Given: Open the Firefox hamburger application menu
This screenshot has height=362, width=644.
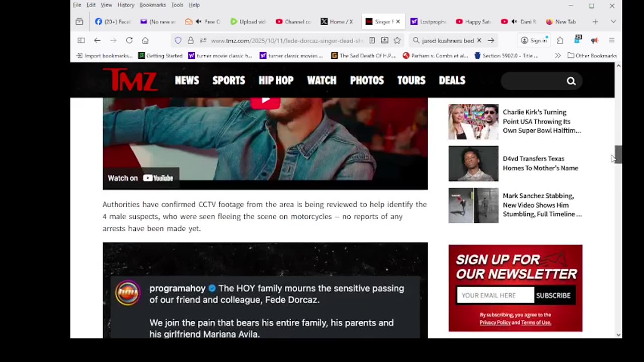Looking at the screenshot, I should tap(612, 40).
